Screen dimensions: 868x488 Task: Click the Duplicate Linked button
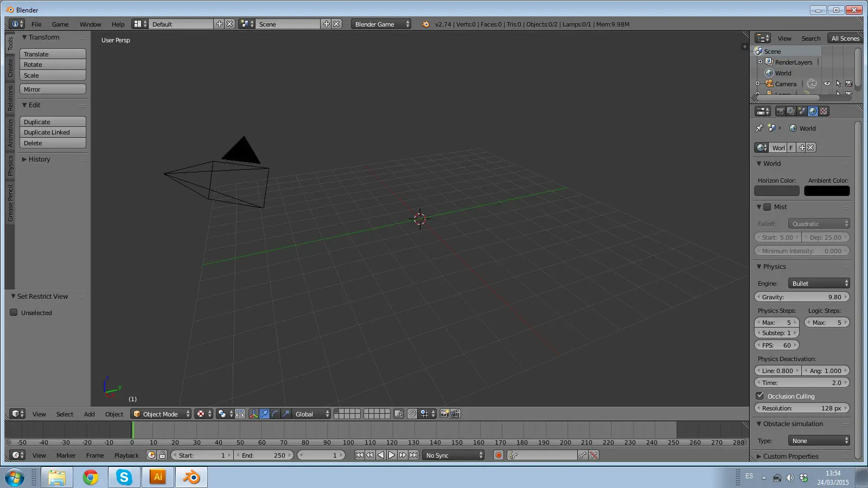click(x=53, y=132)
